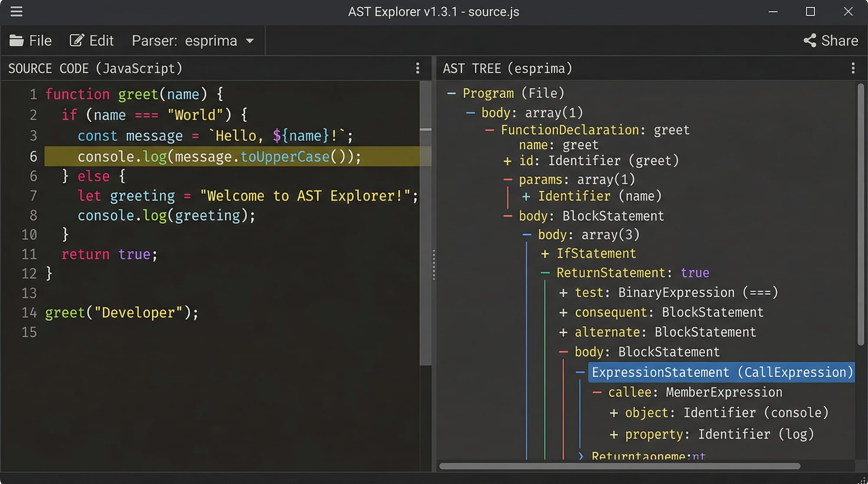Expand the IfStatement node

545,254
